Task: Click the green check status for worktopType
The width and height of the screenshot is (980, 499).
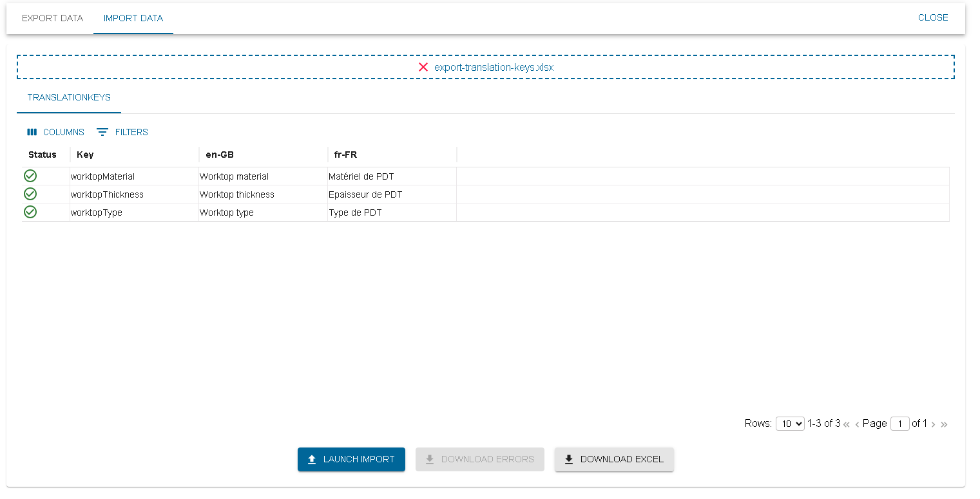Action: click(30, 212)
